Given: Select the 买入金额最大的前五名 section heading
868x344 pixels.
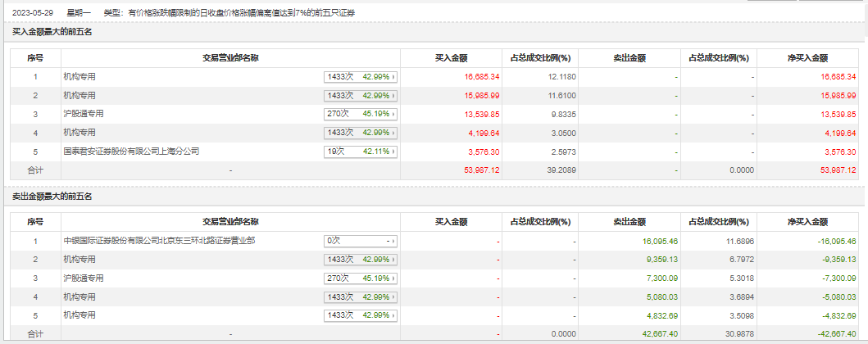Looking at the screenshot, I should coord(52,32).
